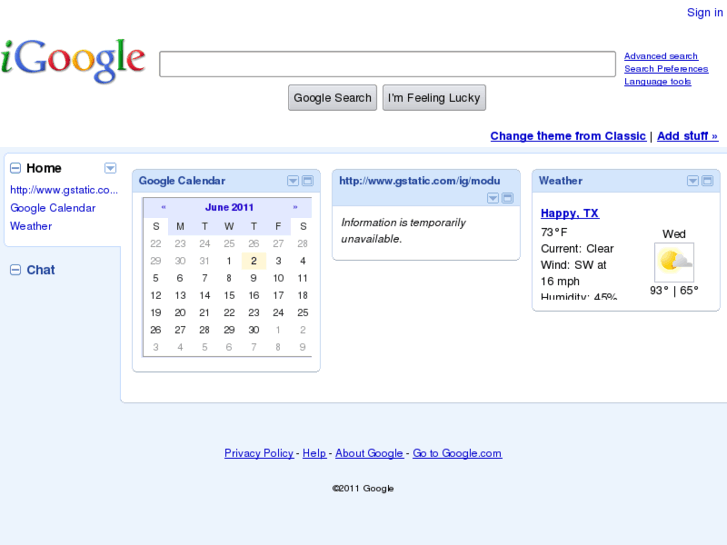Click the partly sunny Wed forecast icon
Viewport: 727px width, 545px height.
pos(674,262)
